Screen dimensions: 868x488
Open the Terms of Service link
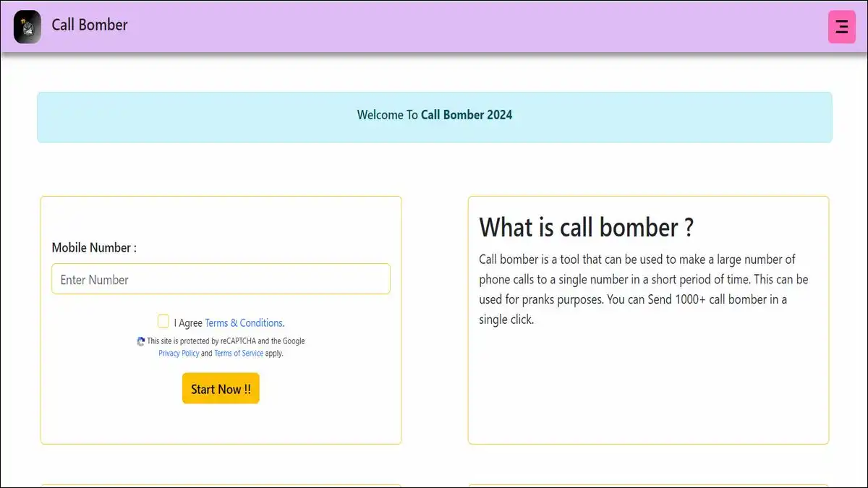pyautogui.click(x=239, y=354)
